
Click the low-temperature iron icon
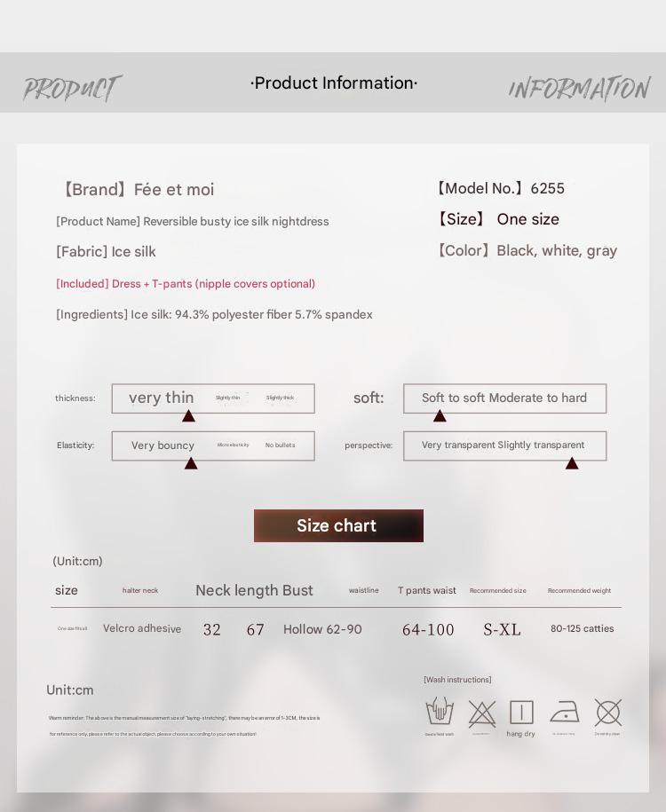pos(565,712)
